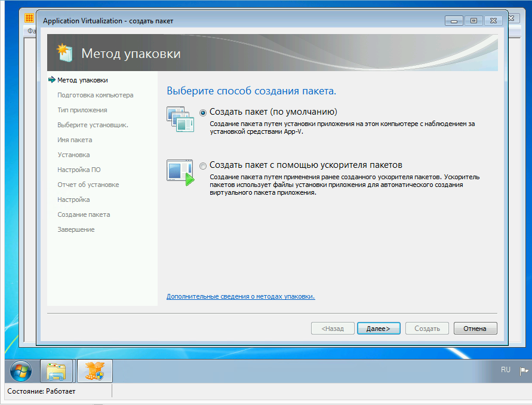Image resolution: width=532 pixels, height=405 pixels.
Task: Click the Тип приложения step
Action: click(x=82, y=110)
